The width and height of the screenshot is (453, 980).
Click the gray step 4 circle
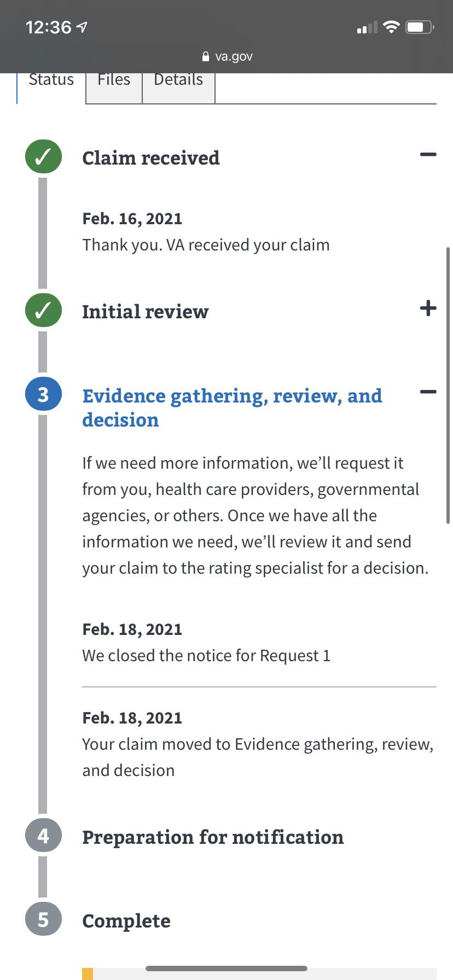43,836
